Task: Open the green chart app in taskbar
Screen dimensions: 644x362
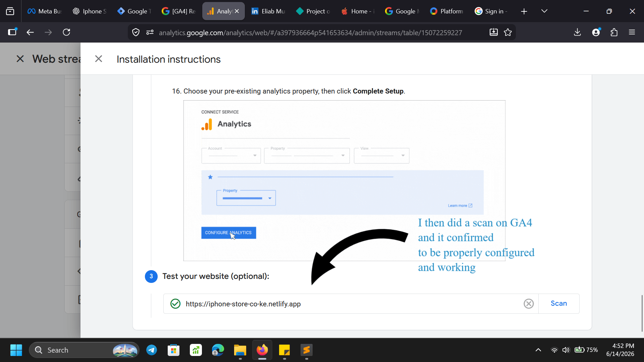Action: [x=196, y=350]
